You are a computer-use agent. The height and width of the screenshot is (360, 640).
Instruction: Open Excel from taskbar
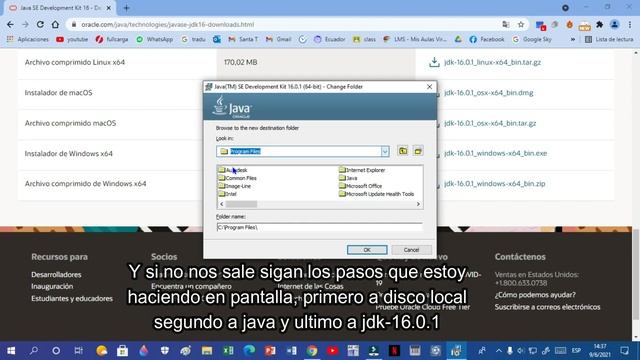point(228,351)
